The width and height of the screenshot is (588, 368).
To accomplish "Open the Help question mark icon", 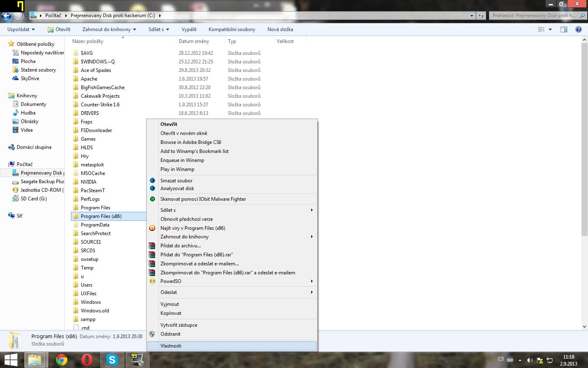I will pos(578,29).
